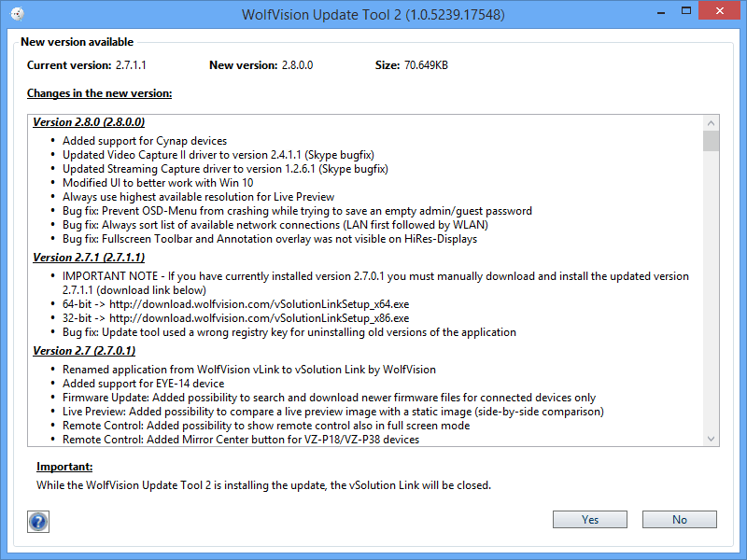
Task: Decline the update with No button
Action: point(680,520)
